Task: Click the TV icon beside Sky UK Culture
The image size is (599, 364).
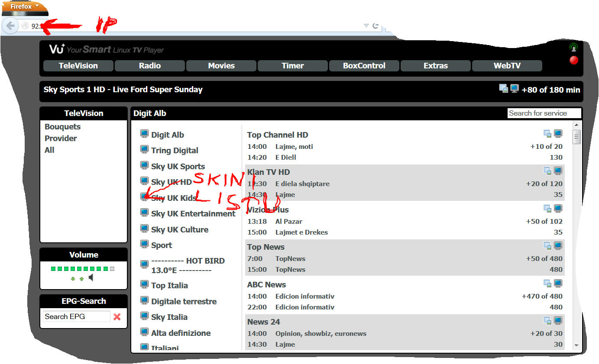Action: (145, 229)
